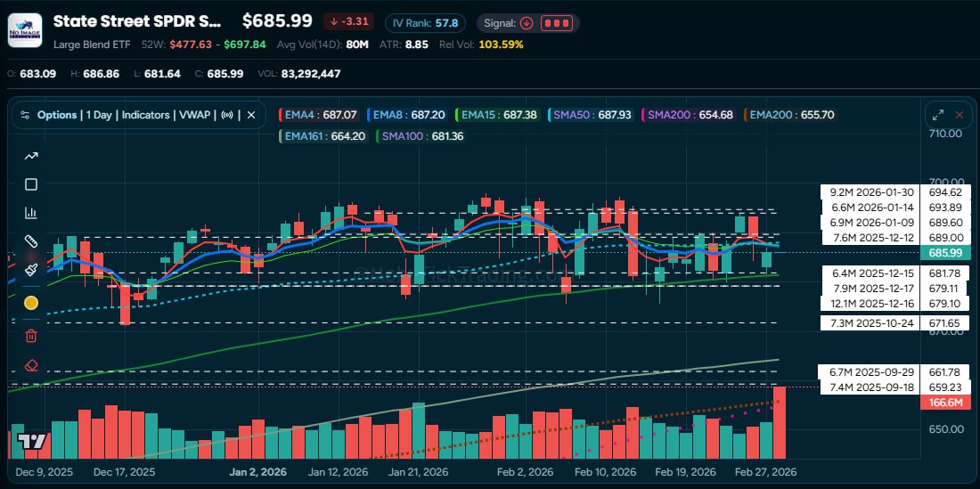980x489 pixels.
Task: Click the three red bars signal indicator
Action: click(x=556, y=23)
